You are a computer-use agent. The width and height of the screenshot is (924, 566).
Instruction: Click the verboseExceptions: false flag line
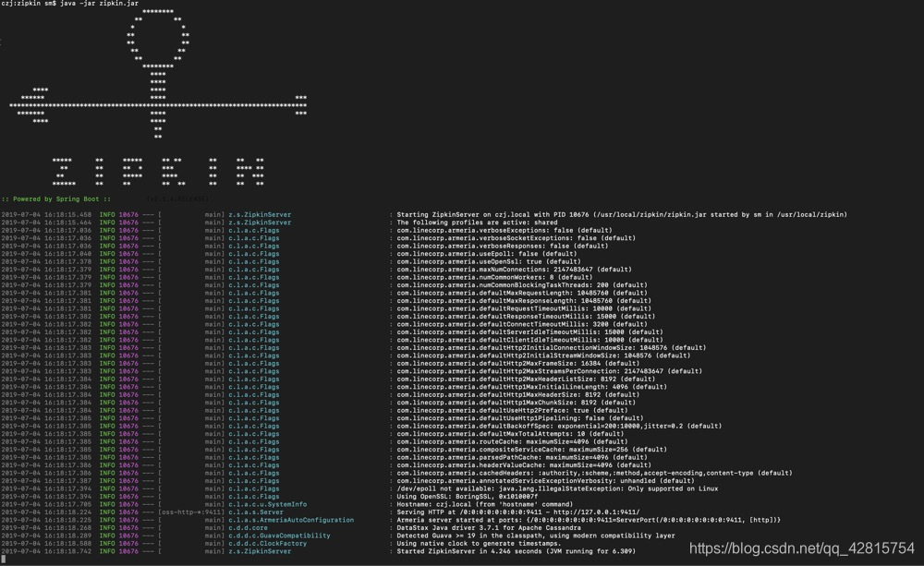505,230
